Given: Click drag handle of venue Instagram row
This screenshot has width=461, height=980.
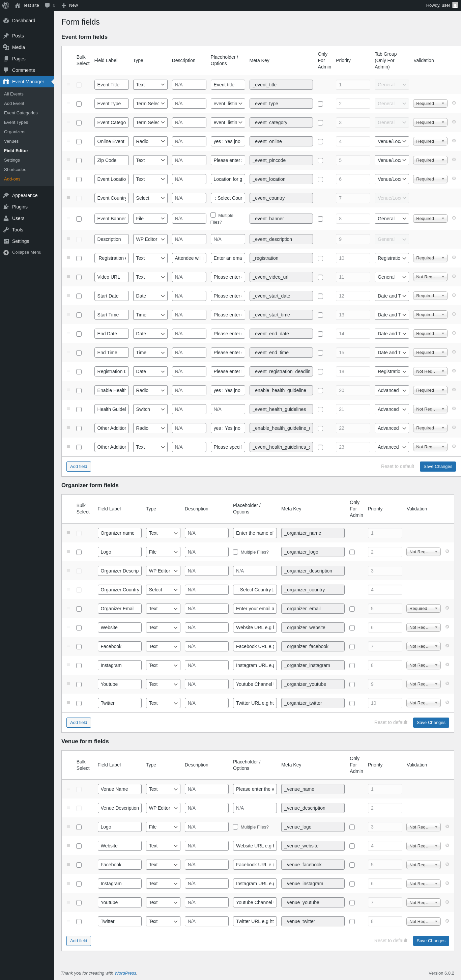Looking at the screenshot, I should [68, 884].
